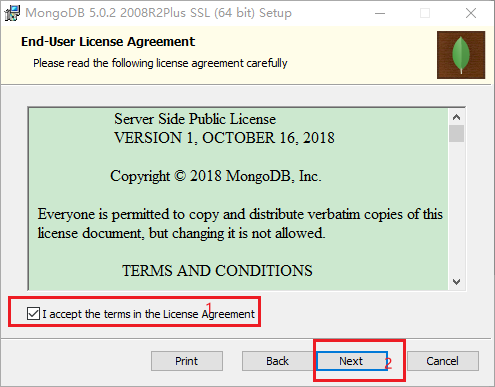This screenshot has height=387, width=495.
Task: Click the 'Server Side Public License' title line
Action: 195,119
